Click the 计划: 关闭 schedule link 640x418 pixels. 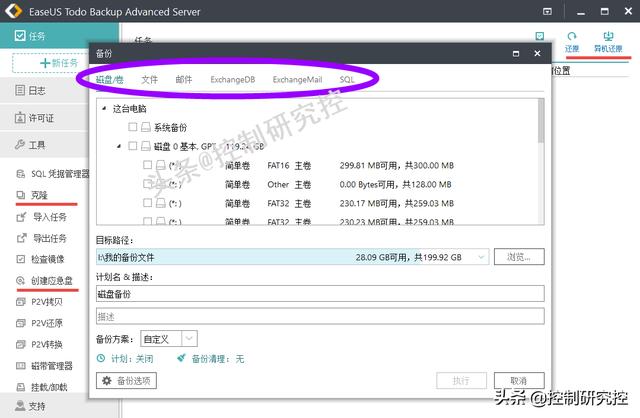(125, 359)
